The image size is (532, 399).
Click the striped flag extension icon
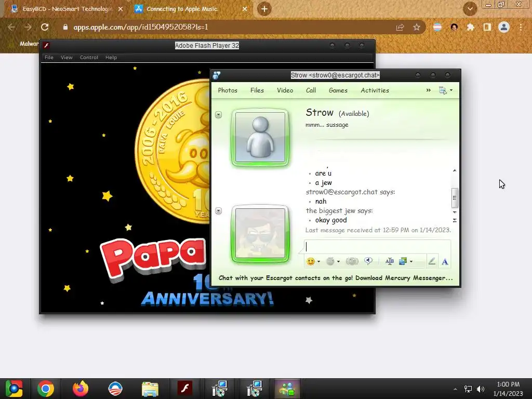pos(437,27)
